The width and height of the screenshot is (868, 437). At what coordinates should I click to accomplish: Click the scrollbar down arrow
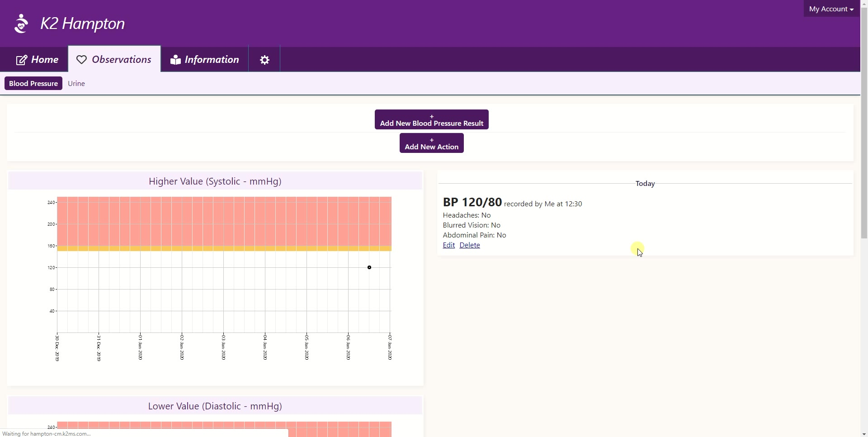click(x=864, y=434)
